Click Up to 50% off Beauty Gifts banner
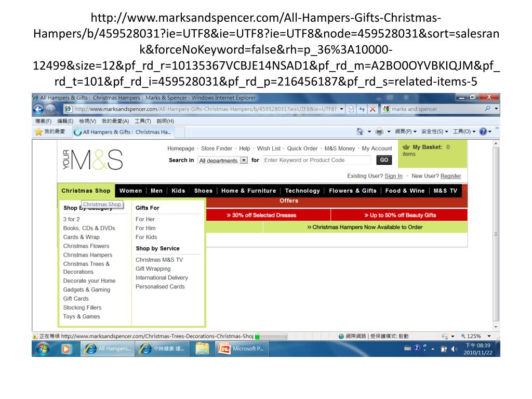The image size is (532, 399). (x=400, y=215)
